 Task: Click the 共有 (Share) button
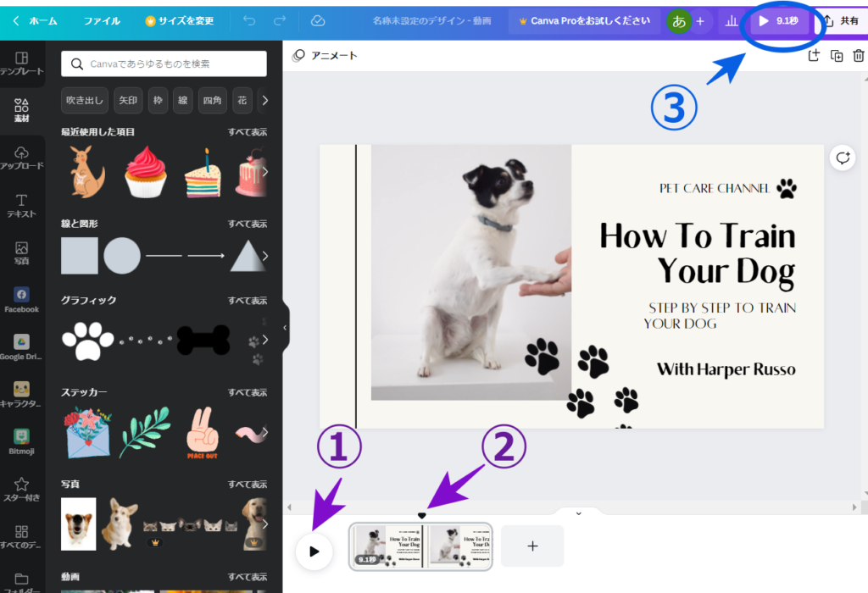842,21
